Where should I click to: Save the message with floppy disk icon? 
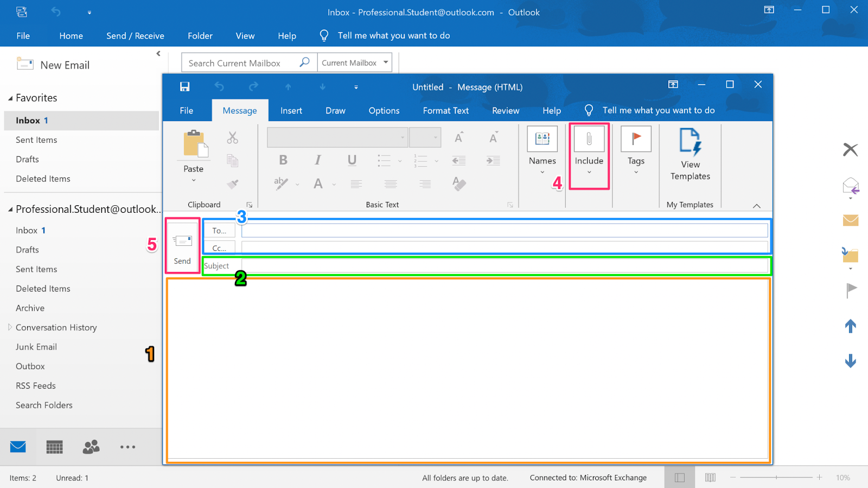click(x=185, y=87)
